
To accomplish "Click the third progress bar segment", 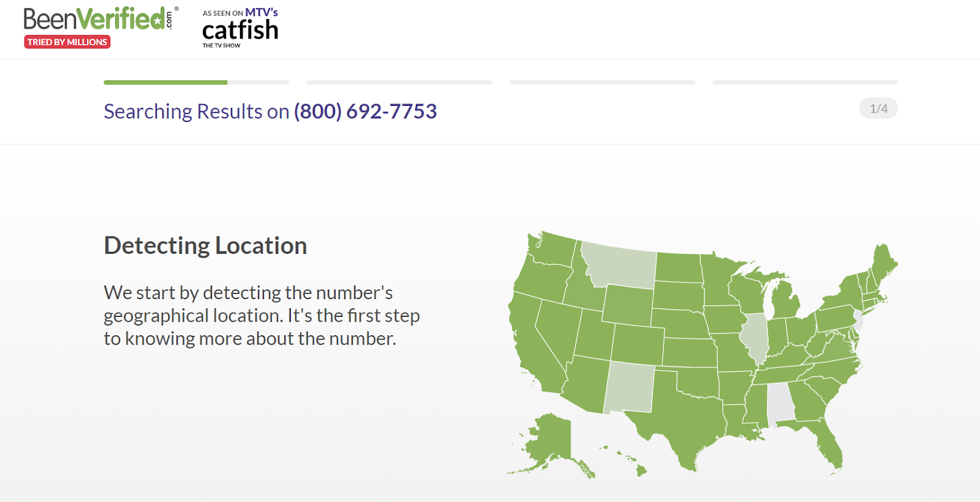I will pos(602,82).
